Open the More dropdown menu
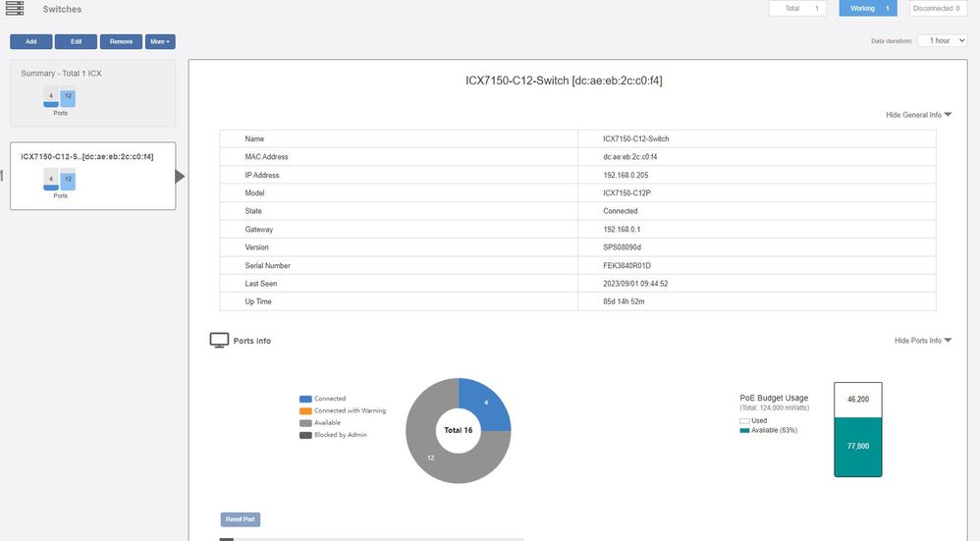Image resolution: width=980 pixels, height=541 pixels. [x=160, y=41]
